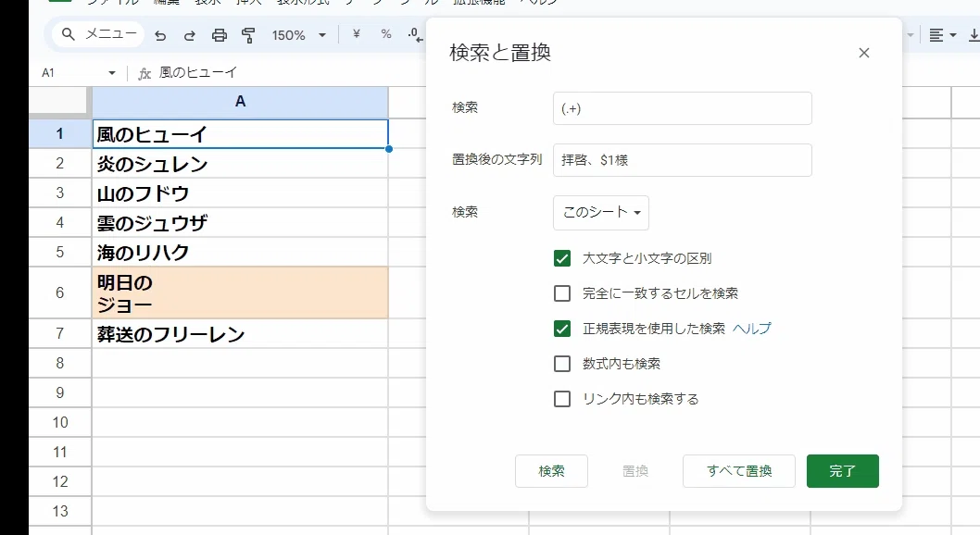Apply percent format icon
This screenshot has height=535, width=980.
point(386,34)
